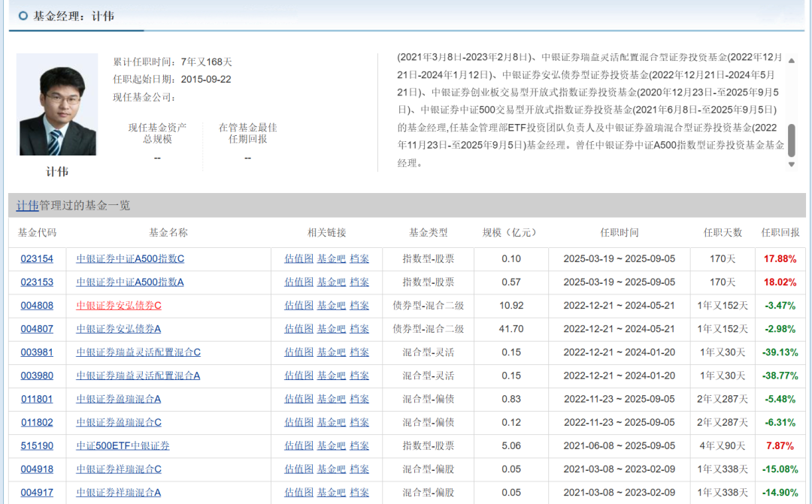812x504 pixels.
Task: Click the 基金类型 column header
Action: [429, 233]
